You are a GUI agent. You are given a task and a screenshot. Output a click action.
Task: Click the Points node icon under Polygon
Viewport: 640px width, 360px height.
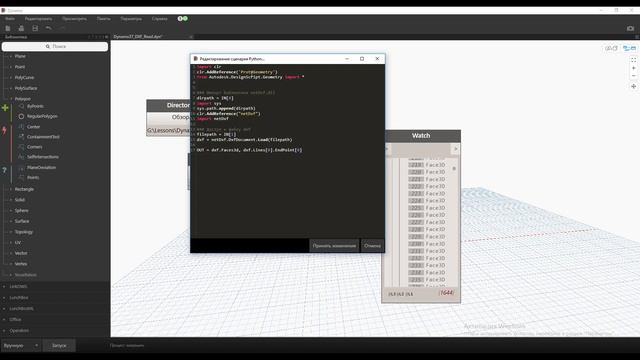(x=21, y=178)
